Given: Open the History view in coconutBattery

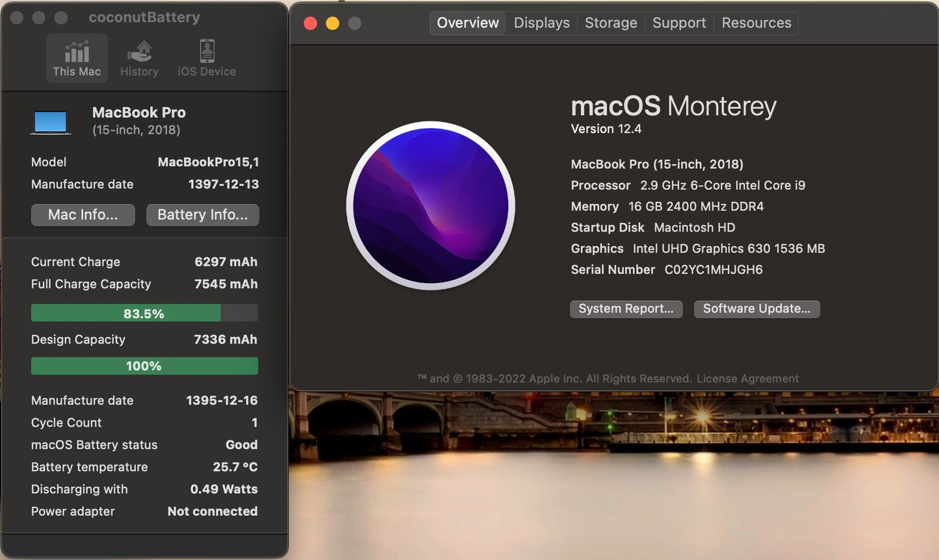Looking at the screenshot, I should coord(139,58).
